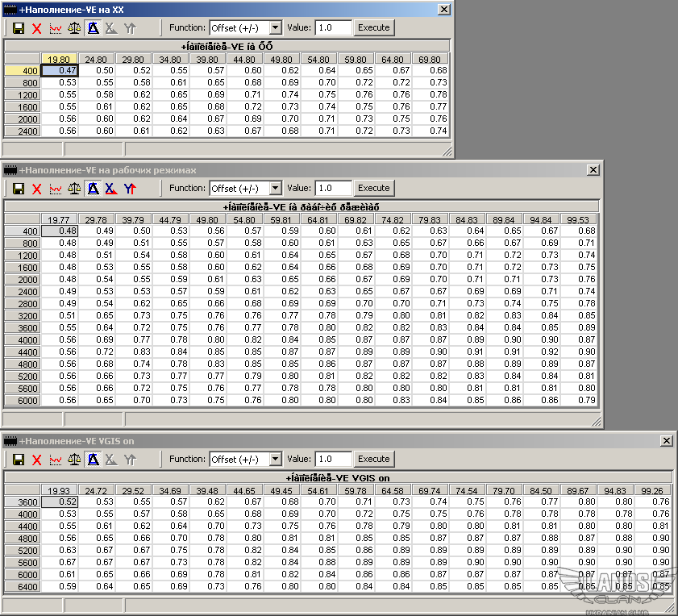Click the save icon in the VGIS on window
This screenshot has height=616, width=678.
coord(18,460)
